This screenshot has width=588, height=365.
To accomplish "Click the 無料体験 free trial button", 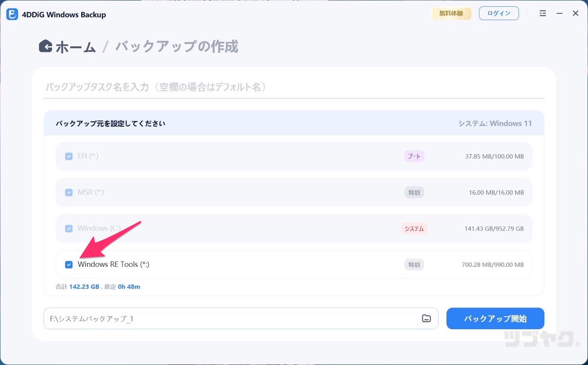I will (451, 13).
